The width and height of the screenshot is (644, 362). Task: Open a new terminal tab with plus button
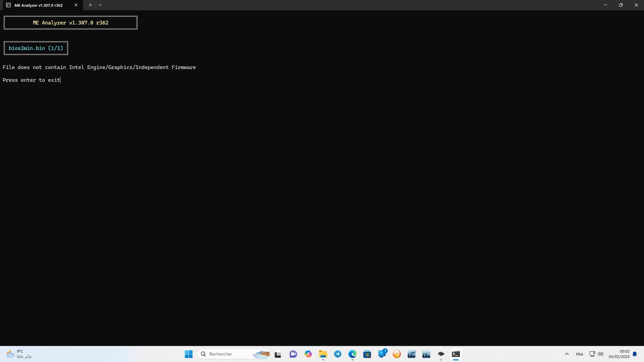(x=90, y=5)
